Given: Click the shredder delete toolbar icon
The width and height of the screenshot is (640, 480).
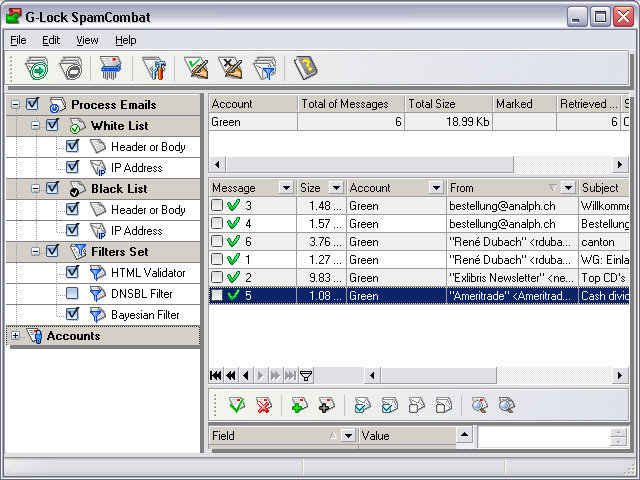Looking at the screenshot, I should (x=111, y=68).
